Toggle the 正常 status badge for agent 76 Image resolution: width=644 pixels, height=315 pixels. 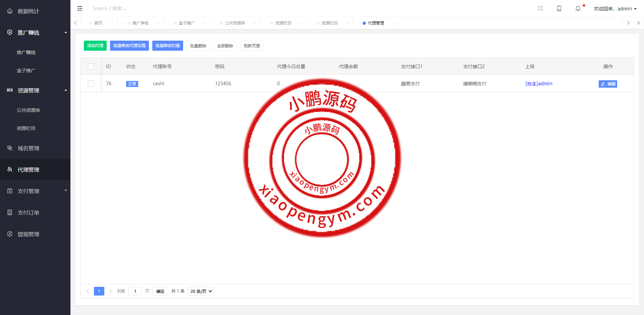tap(132, 84)
